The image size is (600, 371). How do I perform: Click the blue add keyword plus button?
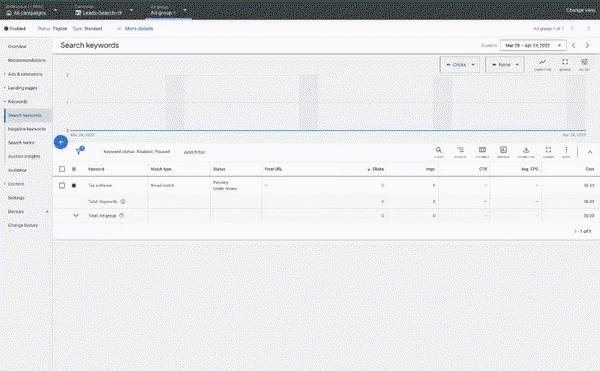61,142
